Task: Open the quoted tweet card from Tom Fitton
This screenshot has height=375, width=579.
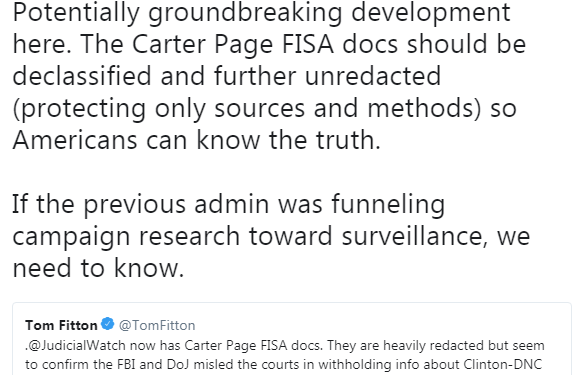Action: 292,339
